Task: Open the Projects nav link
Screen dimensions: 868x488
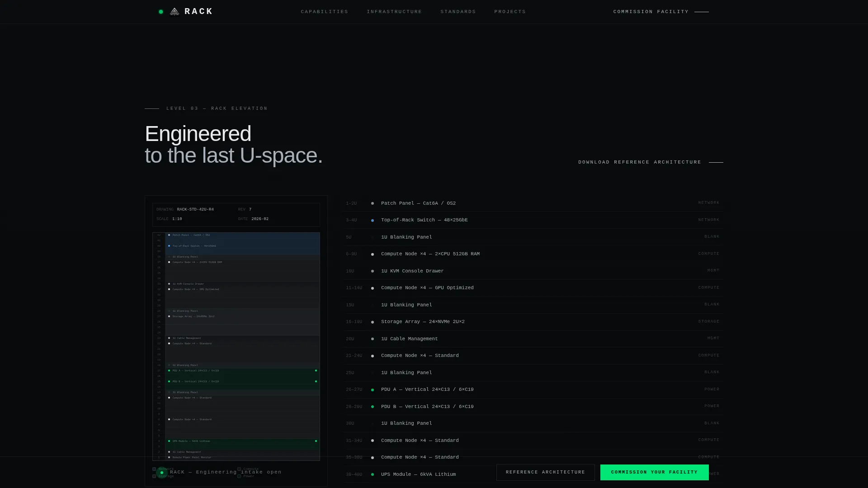Action: [510, 12]
